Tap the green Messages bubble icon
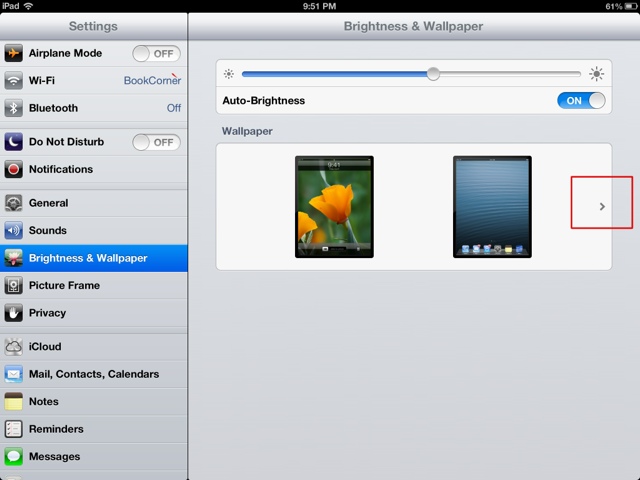The image size is (640, 480). [x=13, y=456]
